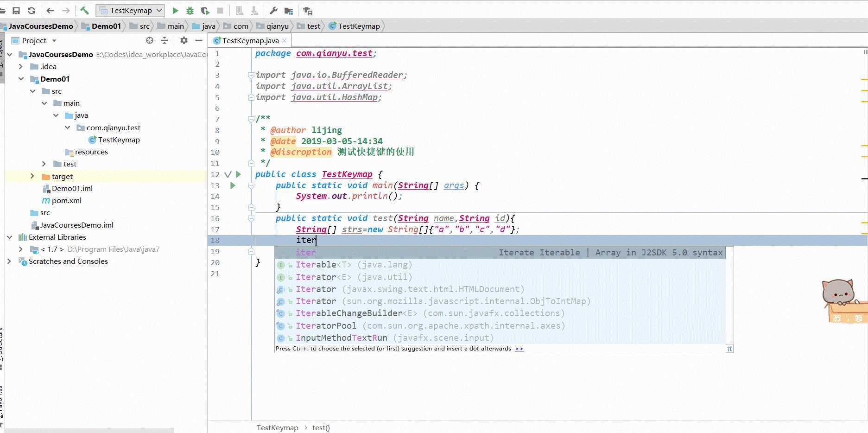Run TestKeymap with the green play icon
This screenshot has height=433, width=868.
click(x=175, y=10)
